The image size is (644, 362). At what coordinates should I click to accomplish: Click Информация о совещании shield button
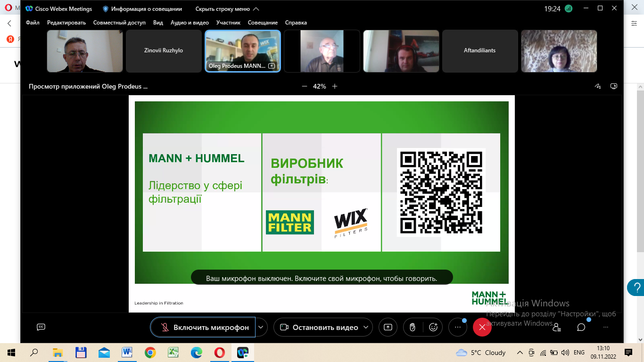[142, 9]
